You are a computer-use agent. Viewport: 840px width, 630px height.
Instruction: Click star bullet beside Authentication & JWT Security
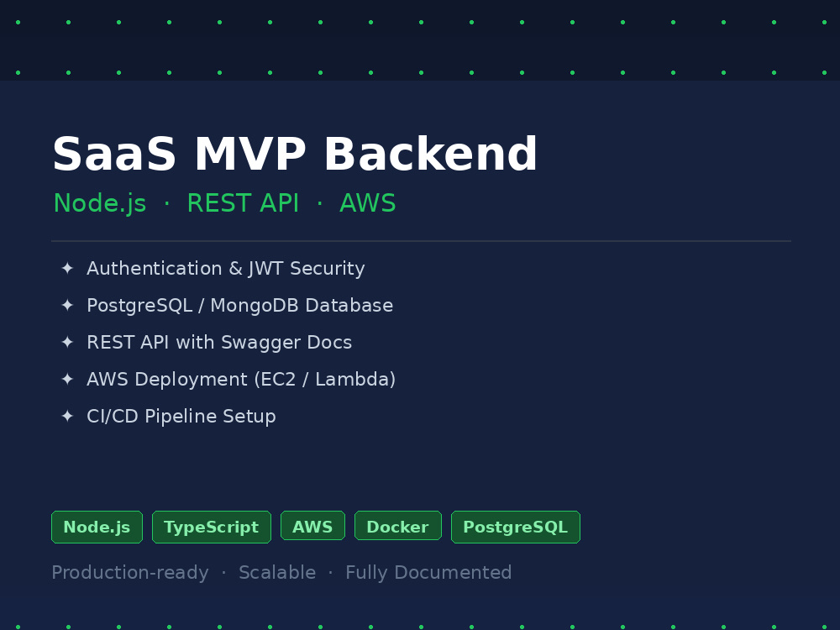(67, 268)
